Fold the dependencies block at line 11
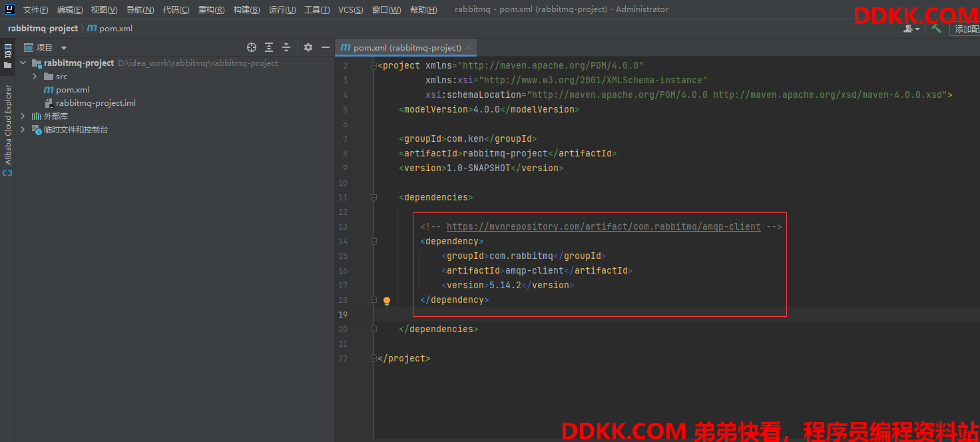Screen dimensions: 980x442 373,197
